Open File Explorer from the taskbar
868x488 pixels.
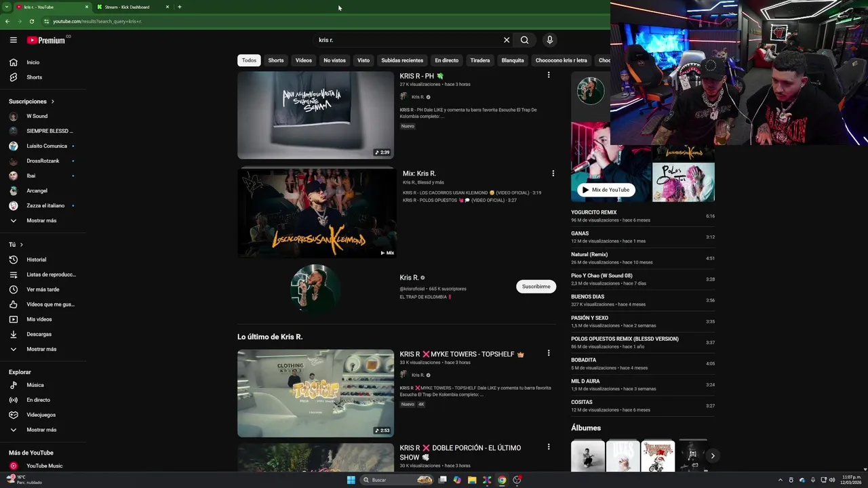(x=472, y=480)
